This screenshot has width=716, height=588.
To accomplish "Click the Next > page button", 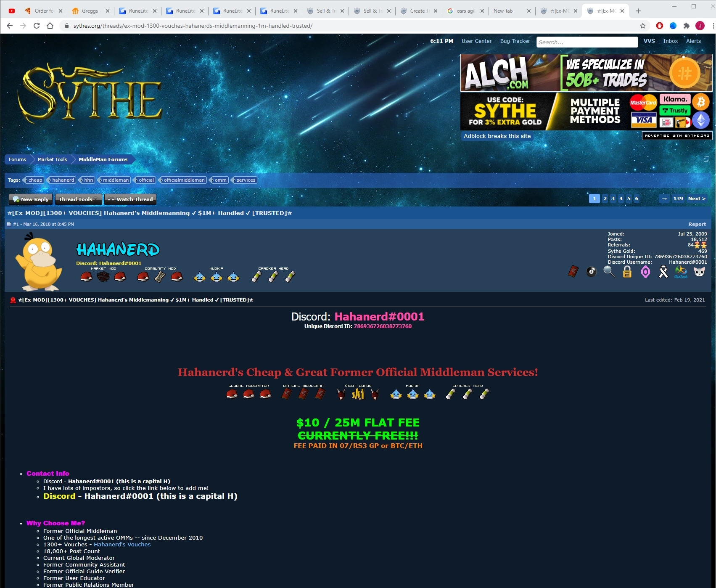I will tap(697, 199).
